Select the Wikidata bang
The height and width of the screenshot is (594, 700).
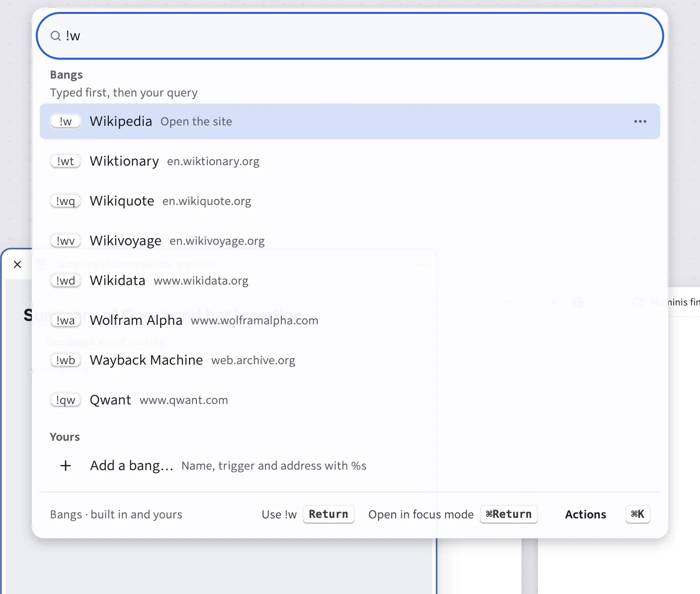(x=350, y=281)
